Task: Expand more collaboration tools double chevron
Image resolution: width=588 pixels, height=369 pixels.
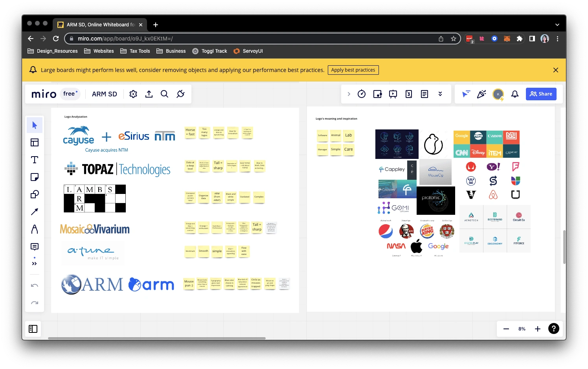Action: click(440, 94)
